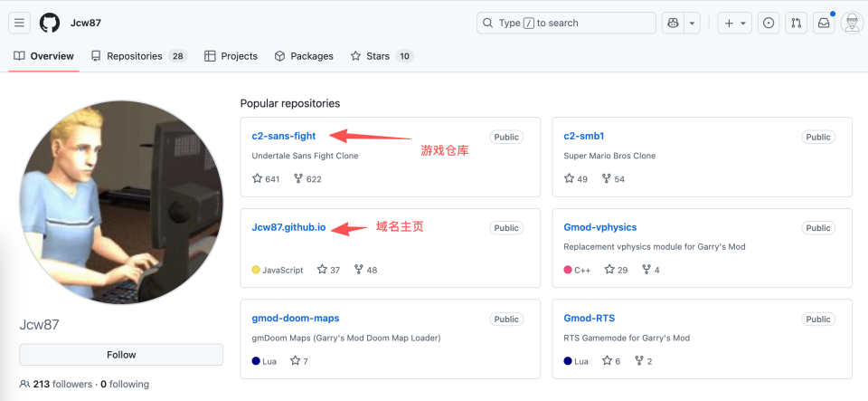Click the Jcw87 profile picture
868x401 pixels.
coord(121,203)
